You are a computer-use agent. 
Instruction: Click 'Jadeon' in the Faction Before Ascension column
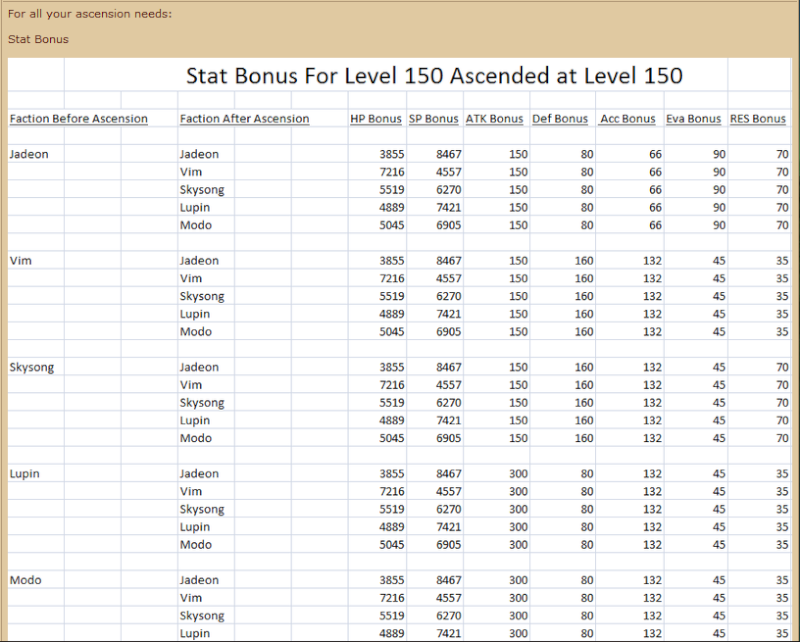point(29,154)
